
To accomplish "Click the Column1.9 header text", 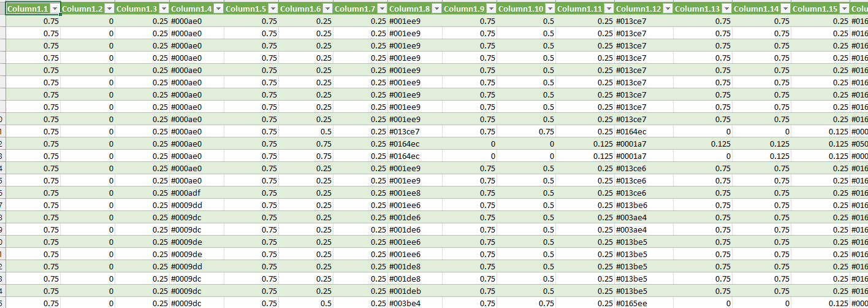I will [463, 9].
